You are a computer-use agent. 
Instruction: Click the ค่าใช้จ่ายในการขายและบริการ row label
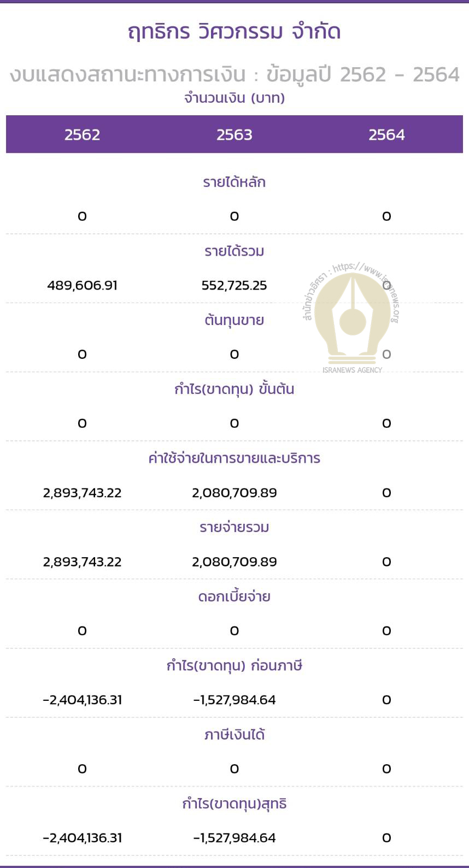234,458
